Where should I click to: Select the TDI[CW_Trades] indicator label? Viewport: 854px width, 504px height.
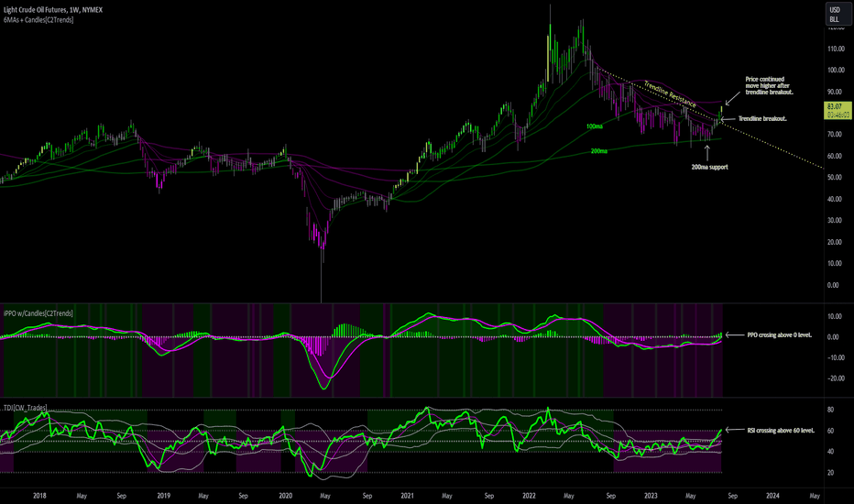click(25, 408)
